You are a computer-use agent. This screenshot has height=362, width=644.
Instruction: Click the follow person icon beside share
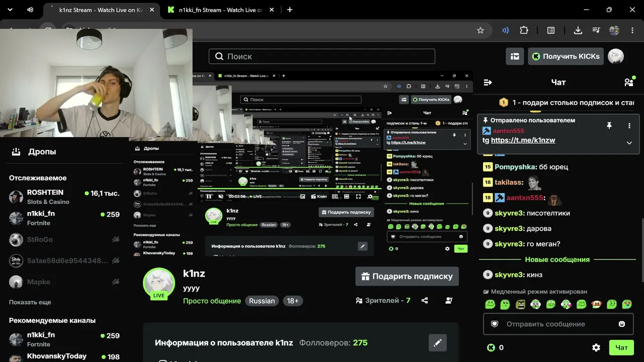pyautogui.click(x=449, y=300)
